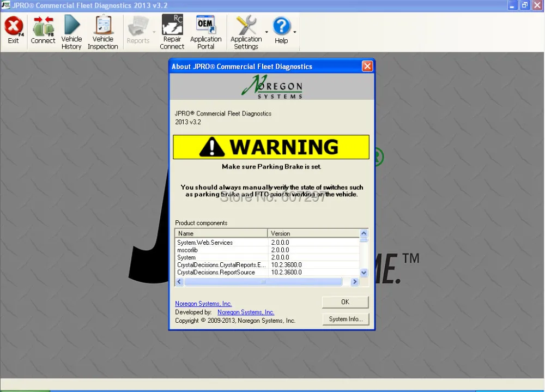Screen dimensions: 545x392
Task: Open Vehicle History
Action: tap(71, 32)
